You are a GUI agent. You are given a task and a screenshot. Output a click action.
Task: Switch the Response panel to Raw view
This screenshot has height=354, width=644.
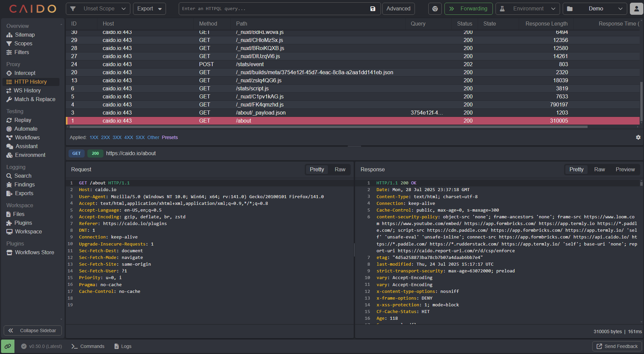pos(599,169)
